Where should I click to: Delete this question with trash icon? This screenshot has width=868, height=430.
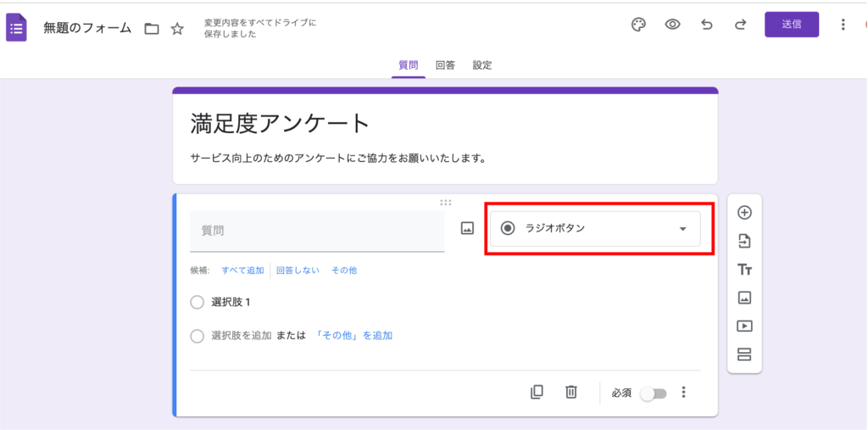coord(570,393)
